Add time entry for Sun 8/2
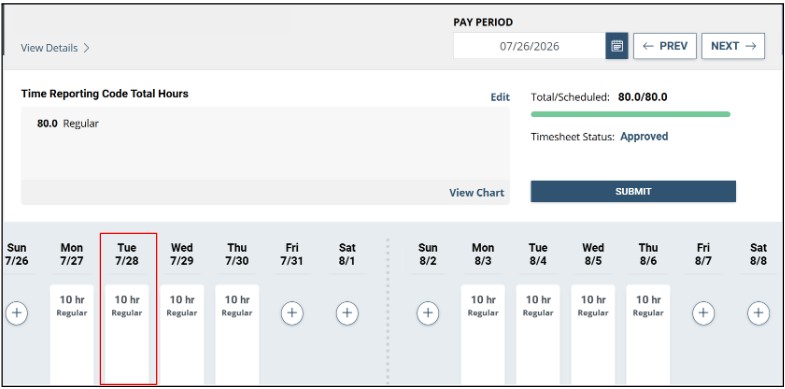785x389 pixels. (x=428, y=313)
